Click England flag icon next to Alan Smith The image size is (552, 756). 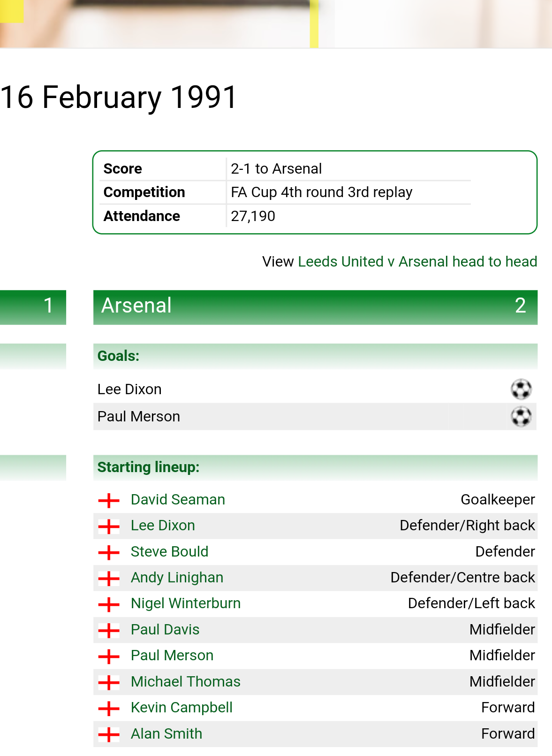[109, 734]
